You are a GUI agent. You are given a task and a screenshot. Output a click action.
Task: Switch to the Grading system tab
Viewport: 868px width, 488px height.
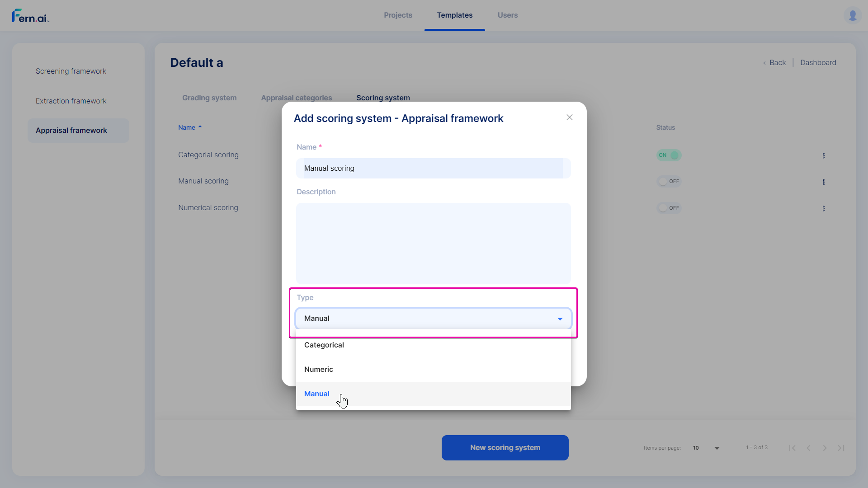pos(209,97)
